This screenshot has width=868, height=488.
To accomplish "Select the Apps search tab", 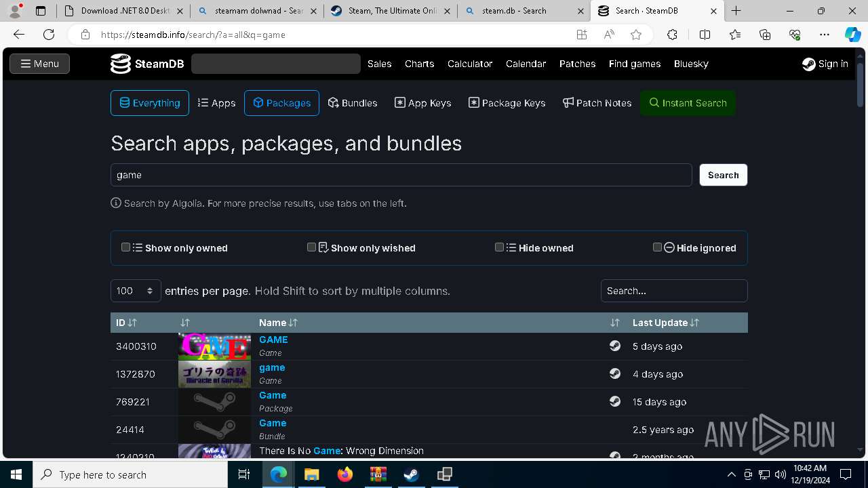I will [x=216, y=103].
